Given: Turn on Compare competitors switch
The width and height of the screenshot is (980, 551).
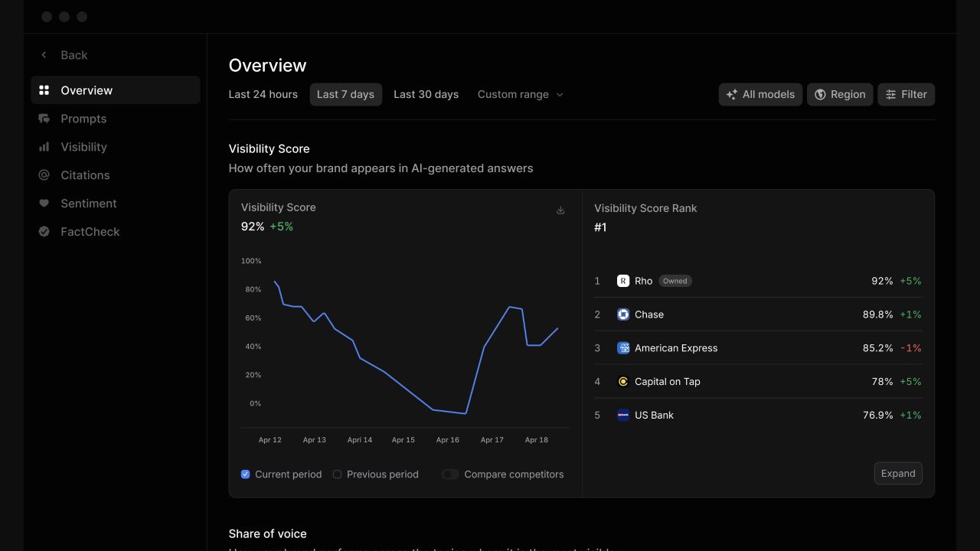Looking at the screenshot, I should pyautogui.click(x=450, y=474).
